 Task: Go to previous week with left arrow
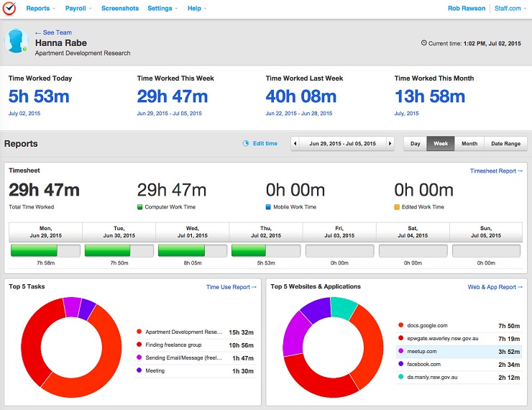click(295, 144)
